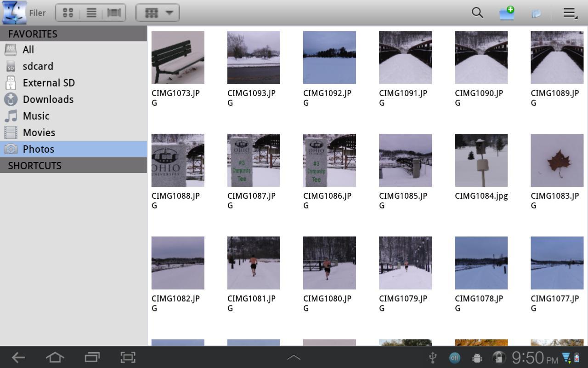The image size is (588, 368).
Task: Browse the sdcard storage
Action: pos(38,66)
